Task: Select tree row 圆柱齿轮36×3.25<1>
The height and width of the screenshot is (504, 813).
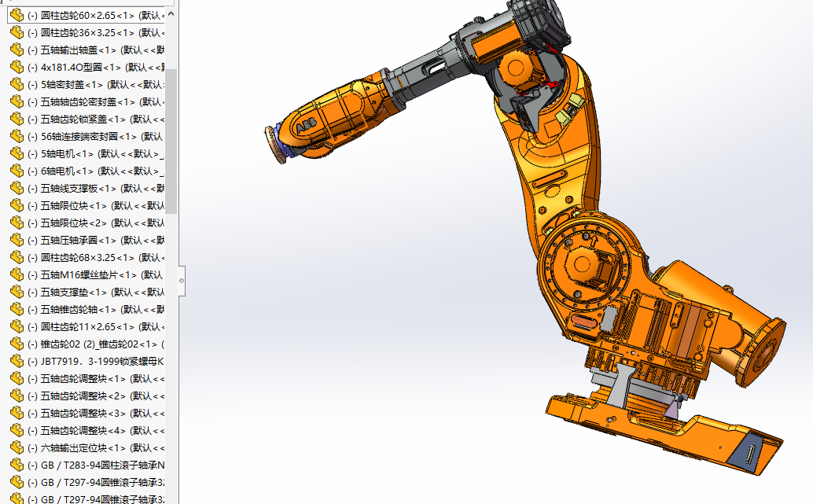Action: click(x=86, y=33)
